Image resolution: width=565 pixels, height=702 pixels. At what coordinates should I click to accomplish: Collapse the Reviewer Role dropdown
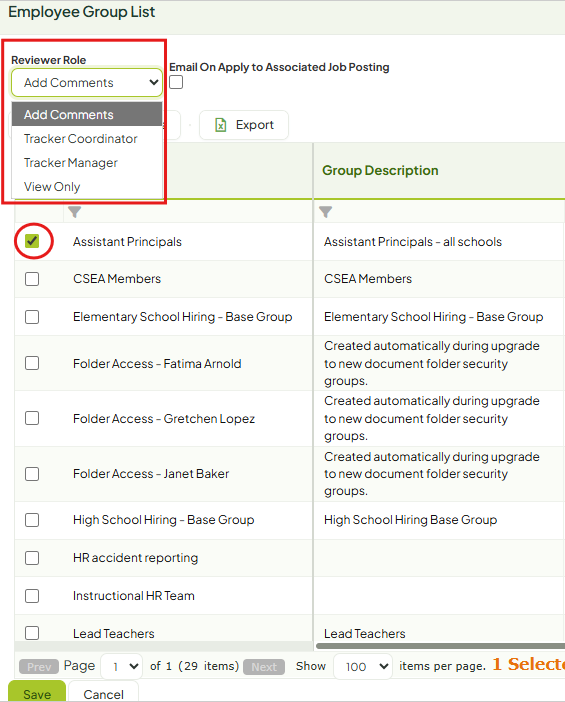click(87, 82)
